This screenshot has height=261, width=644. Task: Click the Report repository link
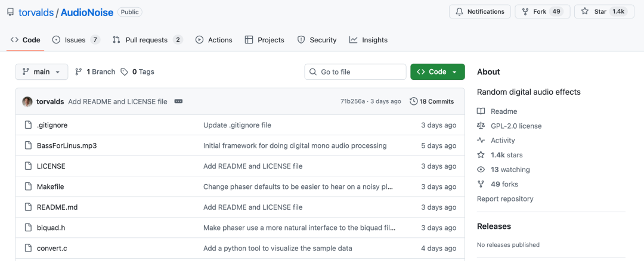pyautogui.click(x=505, y=198)
